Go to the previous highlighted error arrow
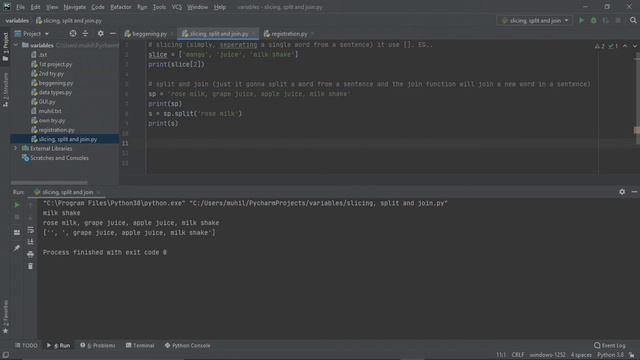This screenshot has height=360, width=640. 625,46
